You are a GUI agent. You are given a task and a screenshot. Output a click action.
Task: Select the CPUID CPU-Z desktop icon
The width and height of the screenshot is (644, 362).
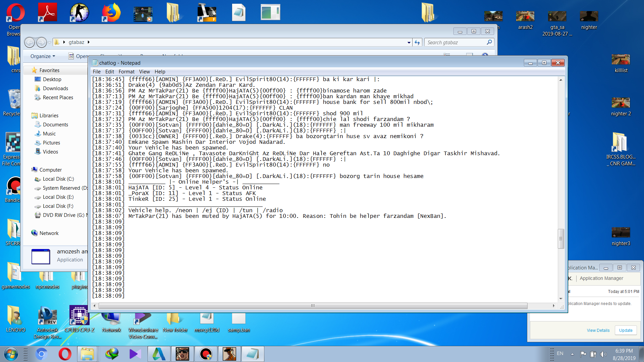click(x=79, y=319)
